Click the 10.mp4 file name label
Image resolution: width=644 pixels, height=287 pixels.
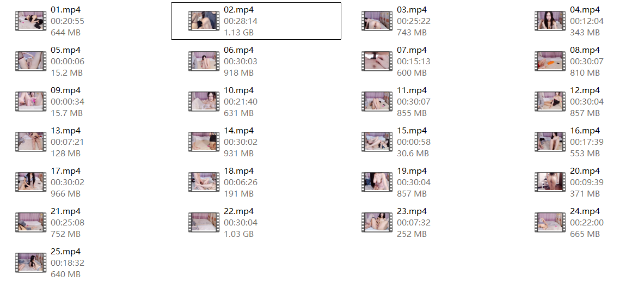(x=239, y=90)
